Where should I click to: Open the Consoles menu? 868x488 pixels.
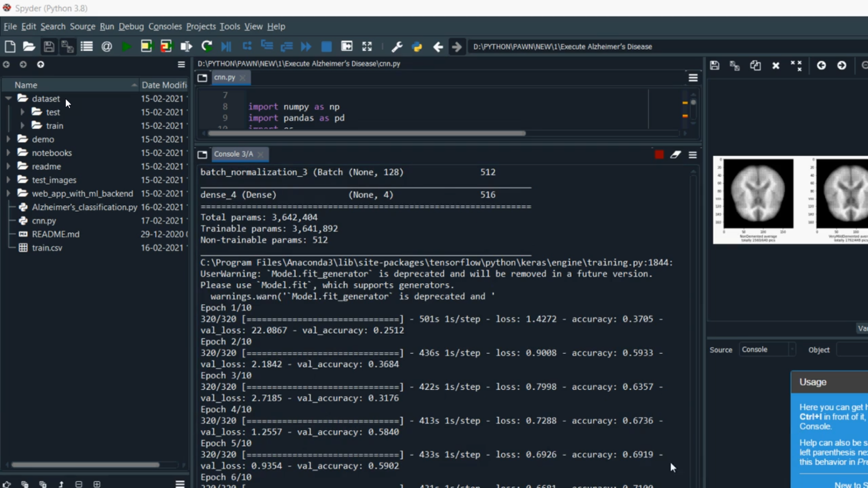[164, 27]
